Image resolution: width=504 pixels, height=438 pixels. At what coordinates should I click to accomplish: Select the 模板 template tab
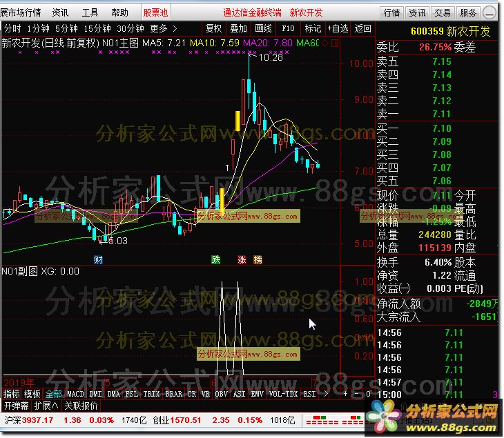(32, 393)
